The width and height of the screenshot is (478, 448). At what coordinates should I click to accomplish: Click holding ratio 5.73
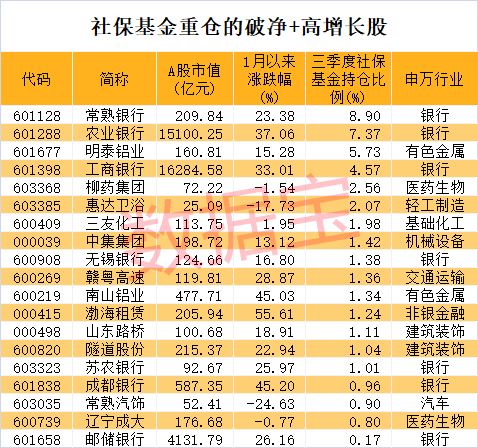click(365, 152)
